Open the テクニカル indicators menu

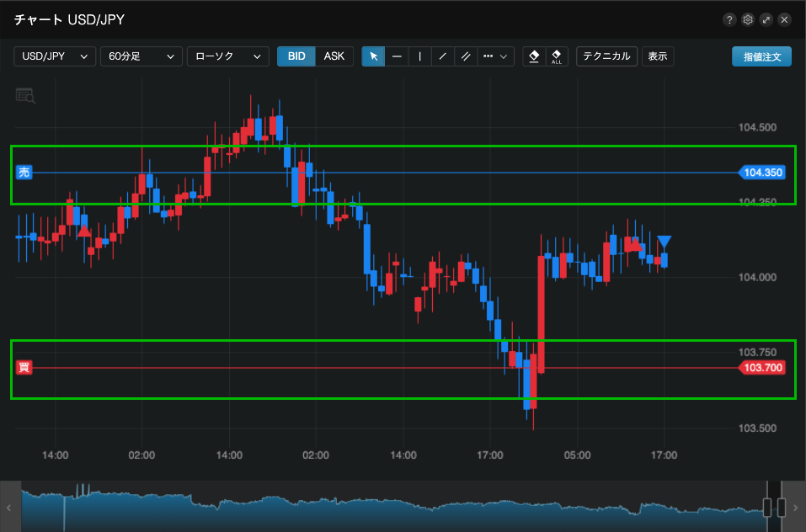(x=606, y=56)
